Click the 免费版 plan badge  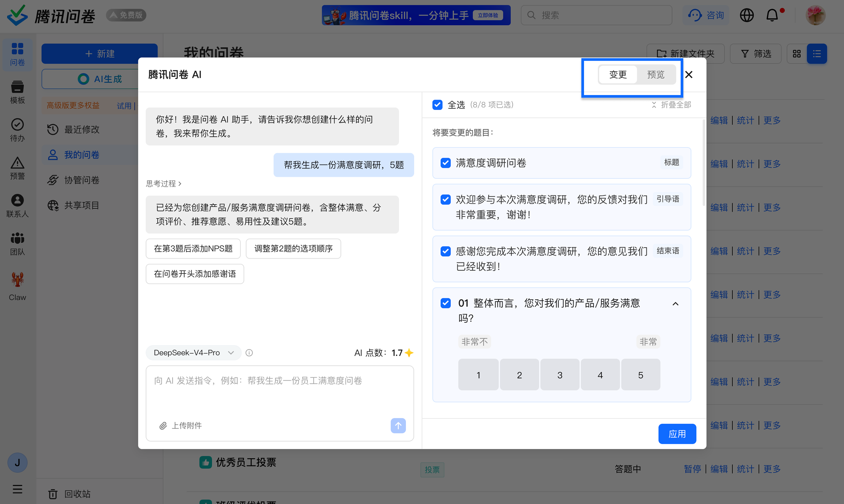click(x=126, y=15)
